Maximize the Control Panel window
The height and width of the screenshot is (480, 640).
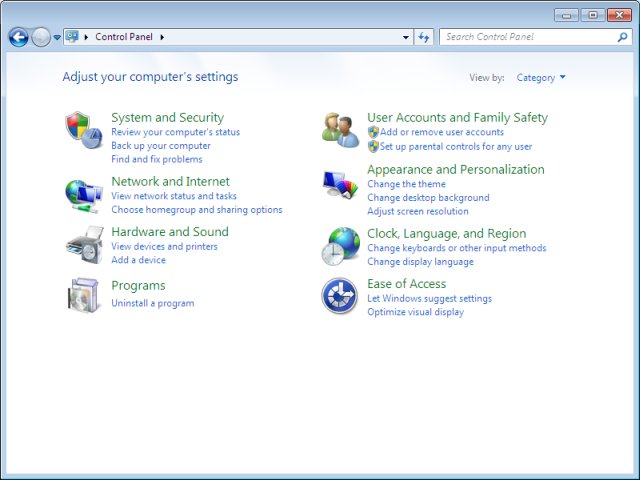pyautogui.click(x=593, y=16)
